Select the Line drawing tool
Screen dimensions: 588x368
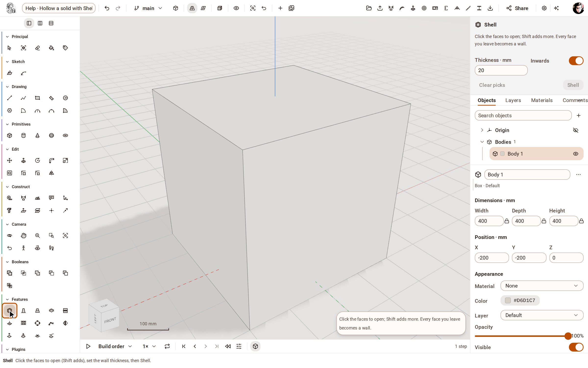tap(10, 98)
